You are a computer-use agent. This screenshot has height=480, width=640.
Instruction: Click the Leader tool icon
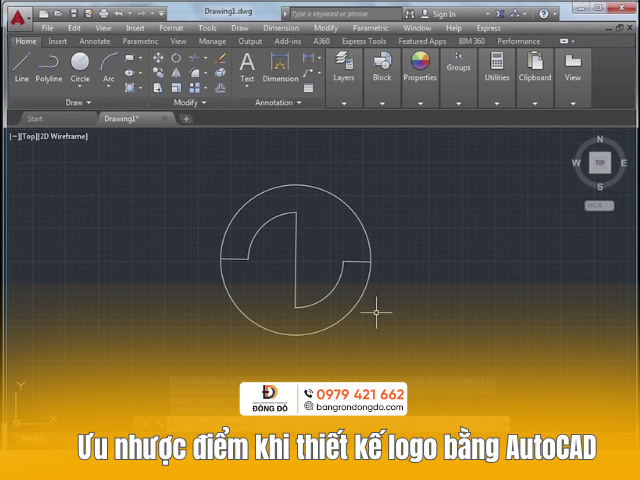point(308,73)
